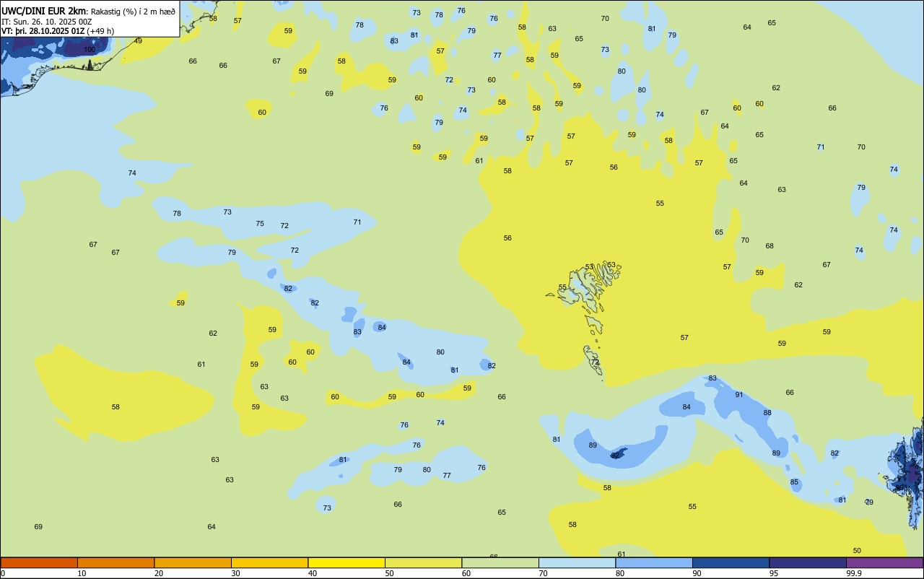Choose the light green 60–70 legend swatch
924x579 pixels.
(x=500, y=562)
